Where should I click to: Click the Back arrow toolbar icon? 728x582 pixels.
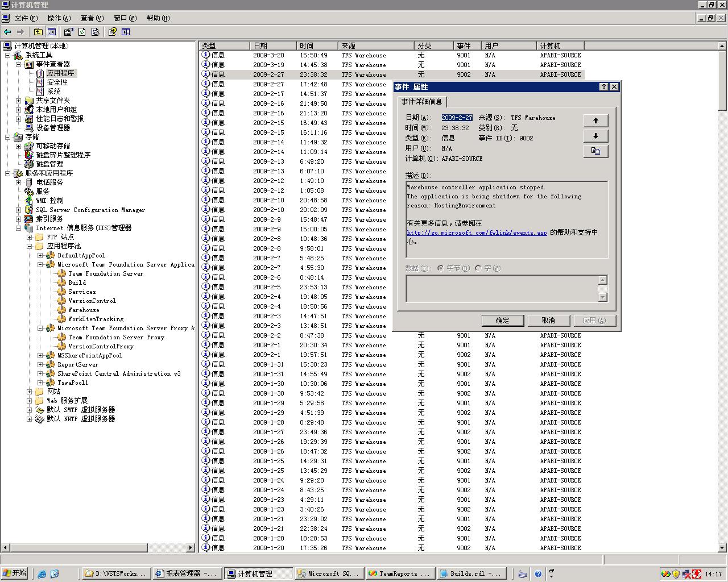7,32
